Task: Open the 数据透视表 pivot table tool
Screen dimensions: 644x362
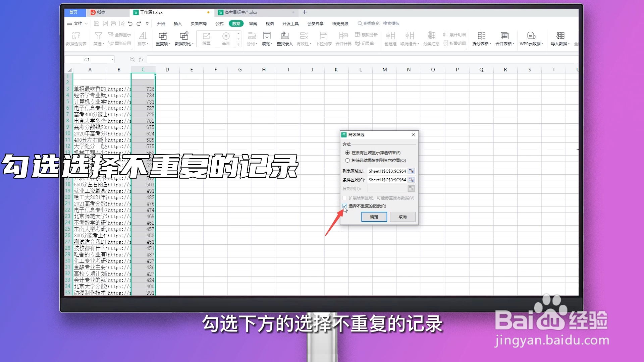Action: click(x=76, y=39)
